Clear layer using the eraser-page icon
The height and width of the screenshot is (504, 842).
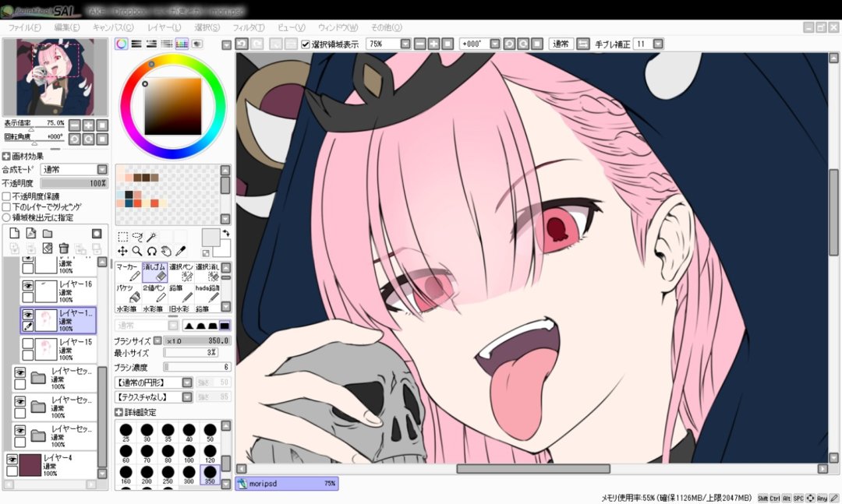[x=48, y=248]
